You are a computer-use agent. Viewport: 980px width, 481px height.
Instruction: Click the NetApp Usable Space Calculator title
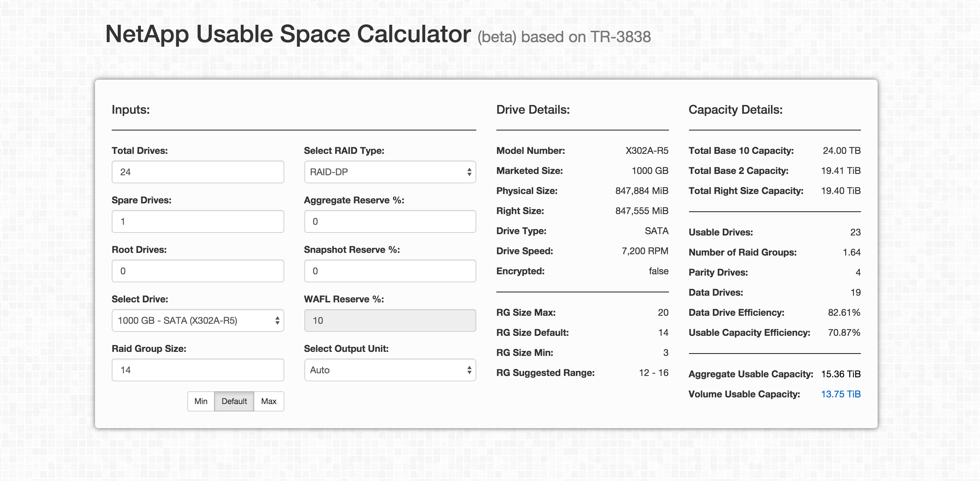288,34
